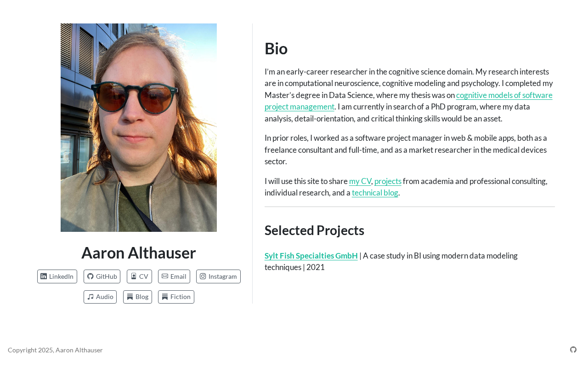Follow the cognitive models of software link
This screenshot has width=588, height=368.
(x=504, y=95)
